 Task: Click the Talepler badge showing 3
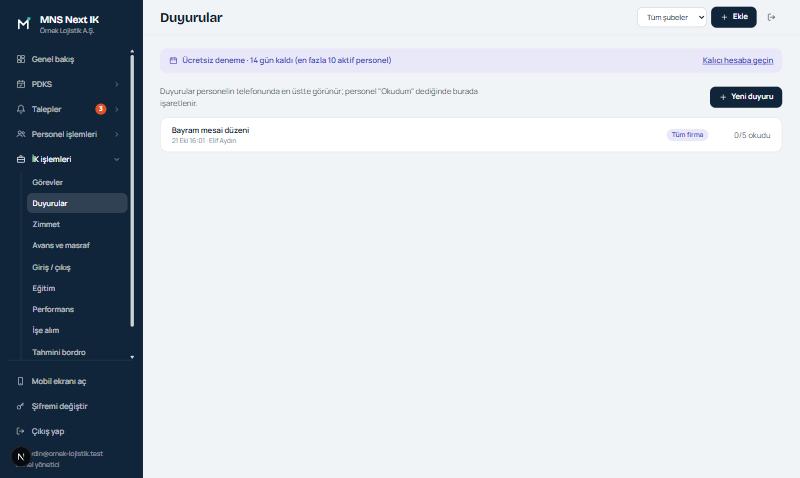pyautogui.click(x=101, y=109)
